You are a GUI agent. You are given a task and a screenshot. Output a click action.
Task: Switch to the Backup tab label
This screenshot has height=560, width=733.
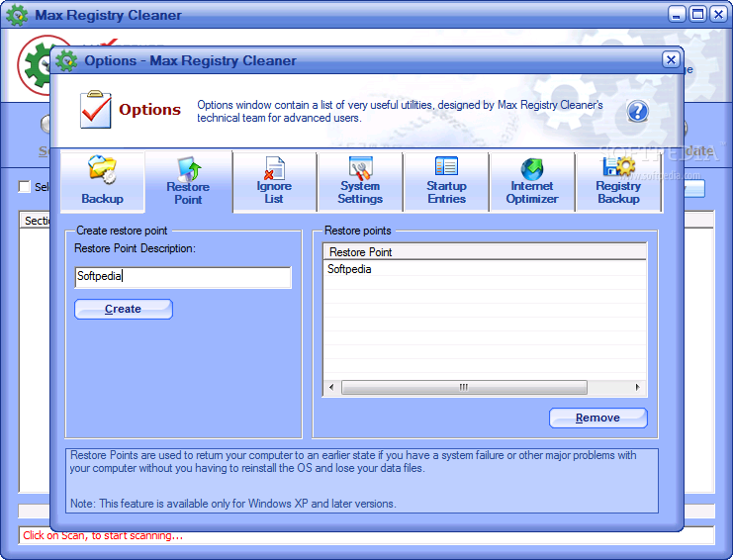click(102, 198)
